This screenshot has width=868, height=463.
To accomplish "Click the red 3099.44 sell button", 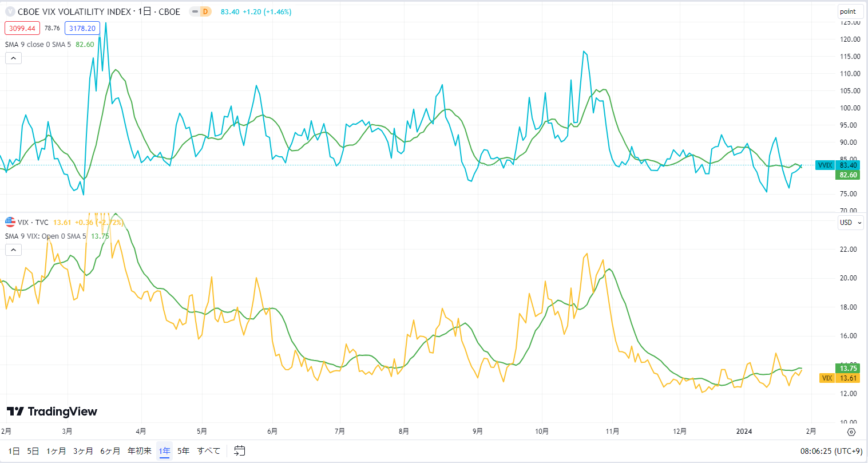I will click(x=22, y=28).
